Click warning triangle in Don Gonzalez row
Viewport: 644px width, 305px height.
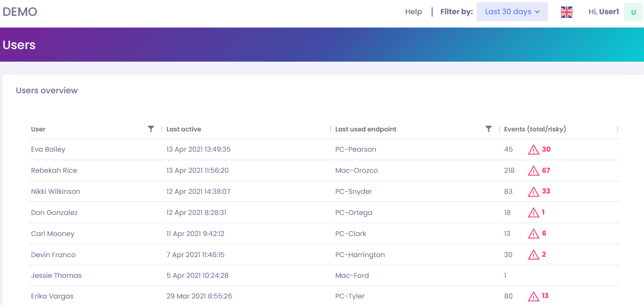(533, 213)
